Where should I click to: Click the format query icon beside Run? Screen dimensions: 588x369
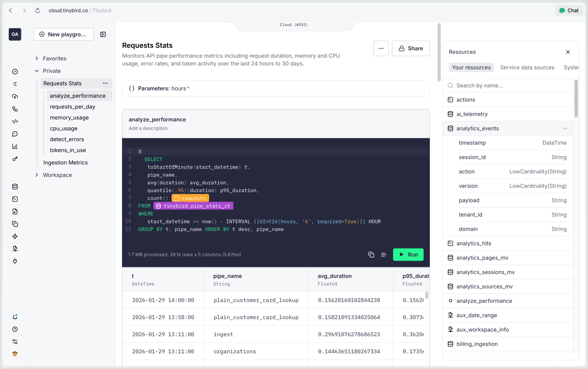(x=384, y=254)
